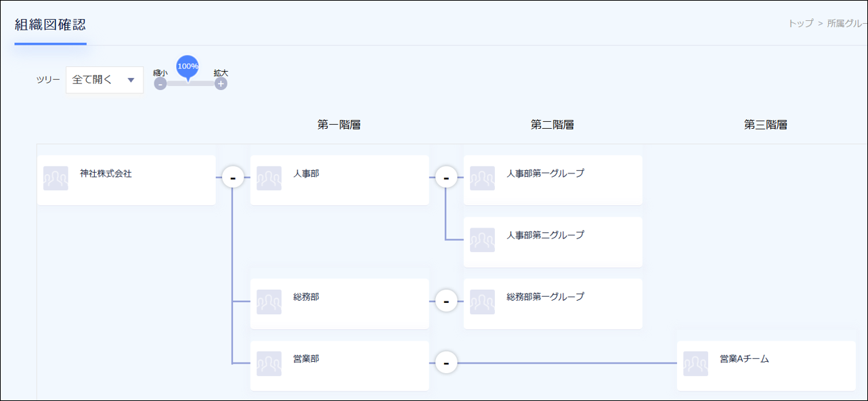Click the 人事部第二グループ group icon
This screenshot has height=401, width=868.
pos(482,240)
